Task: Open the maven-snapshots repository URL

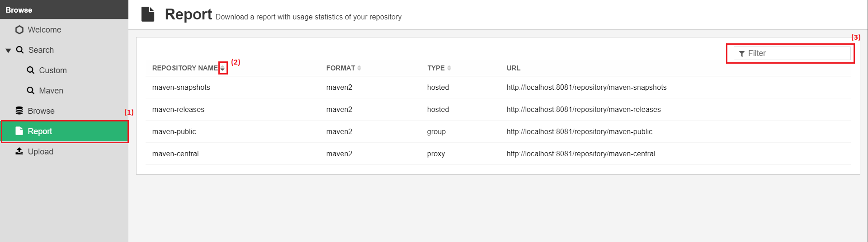Action: tap(586, 88)
